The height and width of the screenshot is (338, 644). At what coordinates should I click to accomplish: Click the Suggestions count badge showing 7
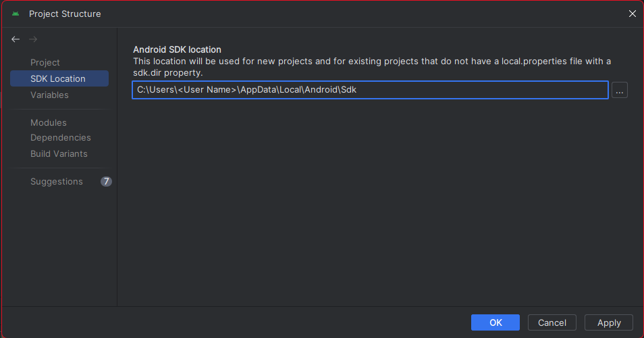106,181
